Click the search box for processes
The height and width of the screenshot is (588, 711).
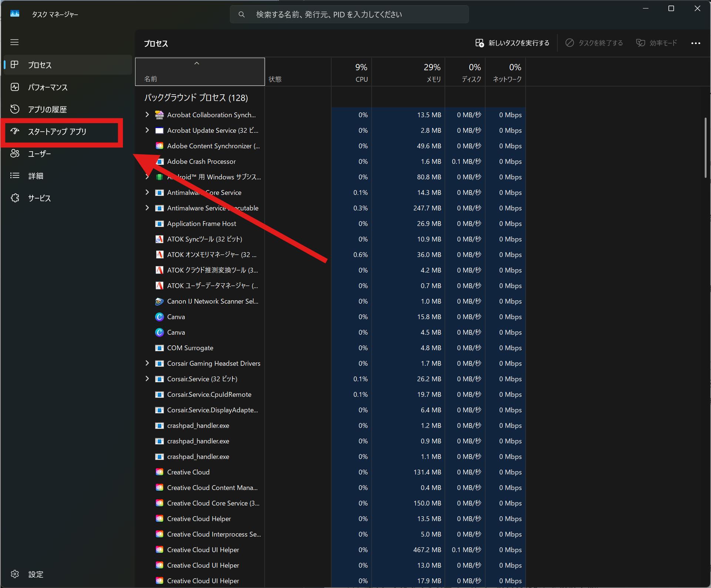pyautogui.click(x=349, y=14)
